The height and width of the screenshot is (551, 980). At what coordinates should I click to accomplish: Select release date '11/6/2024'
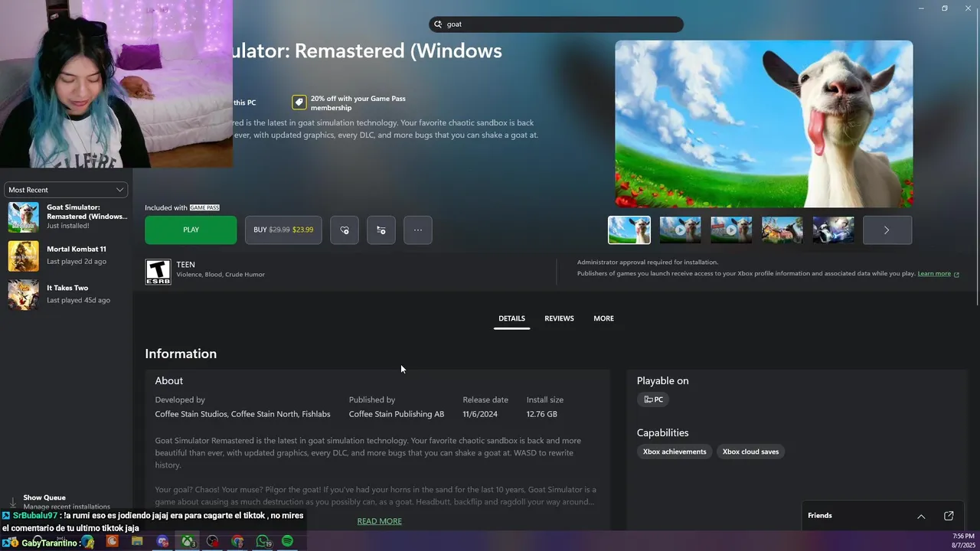point(480,414)
